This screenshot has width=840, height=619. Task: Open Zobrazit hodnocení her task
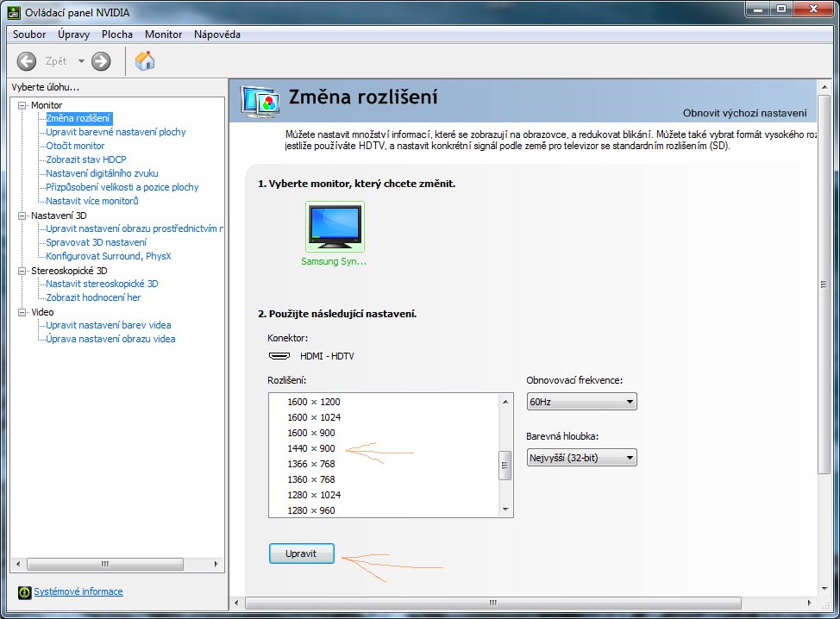93,297
